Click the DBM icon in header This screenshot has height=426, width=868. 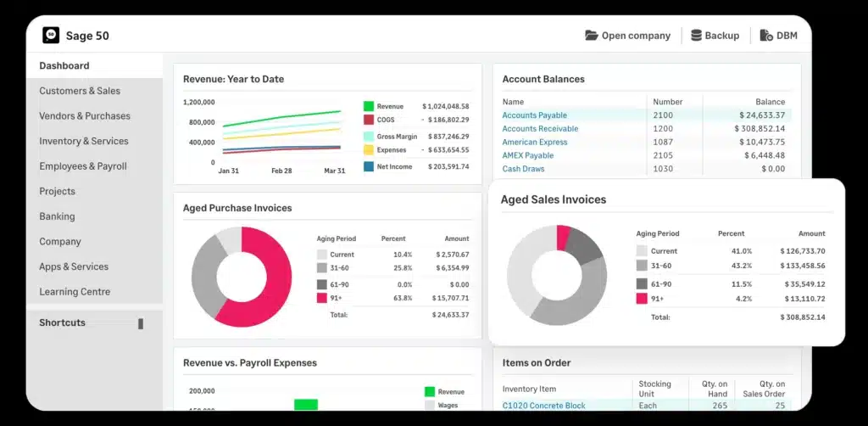[x=766, y=36]
